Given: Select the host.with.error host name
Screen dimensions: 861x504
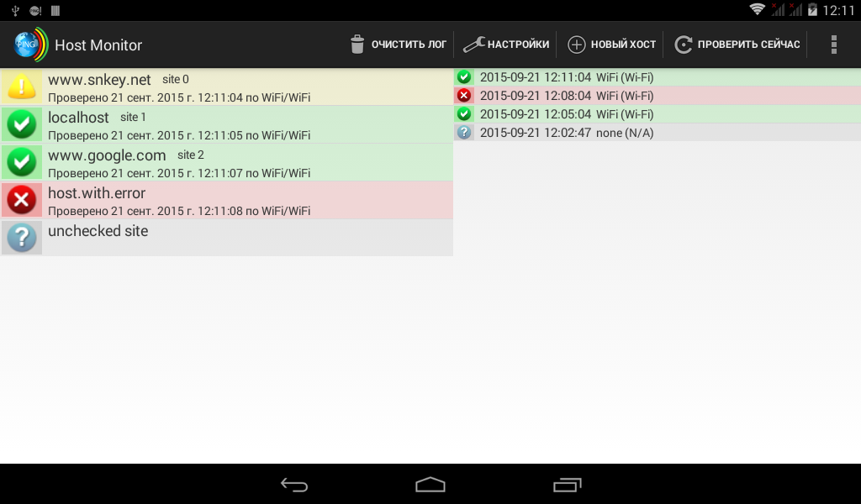Looking at the screenshot, I should coord(97,193).
